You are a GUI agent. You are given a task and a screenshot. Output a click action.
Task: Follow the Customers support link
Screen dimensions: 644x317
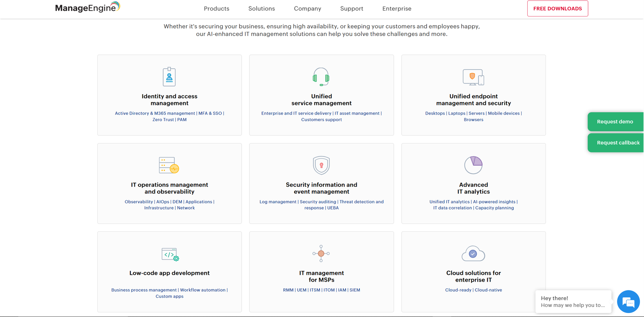[322, 120]
